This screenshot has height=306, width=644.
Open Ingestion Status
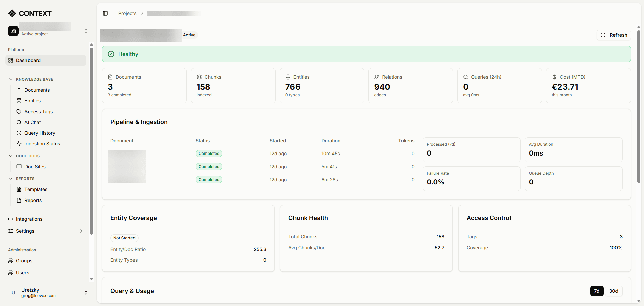[42, 143]
